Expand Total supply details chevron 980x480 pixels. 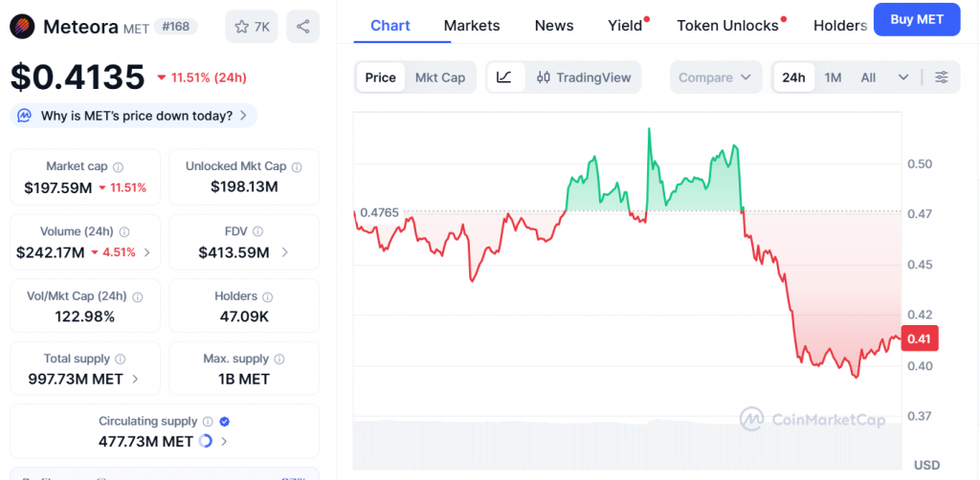click(136, 379)
